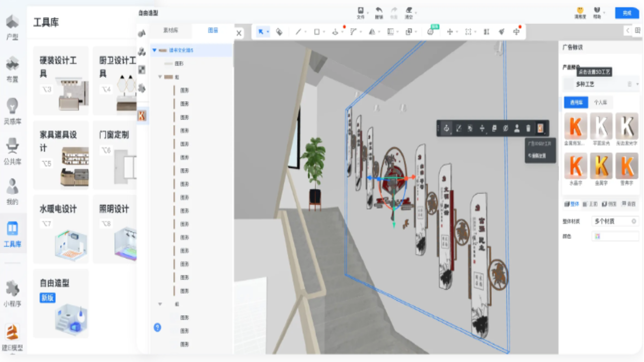Click the blue help question mark icon
Screen dimensions: 644x362
[157, 327]
